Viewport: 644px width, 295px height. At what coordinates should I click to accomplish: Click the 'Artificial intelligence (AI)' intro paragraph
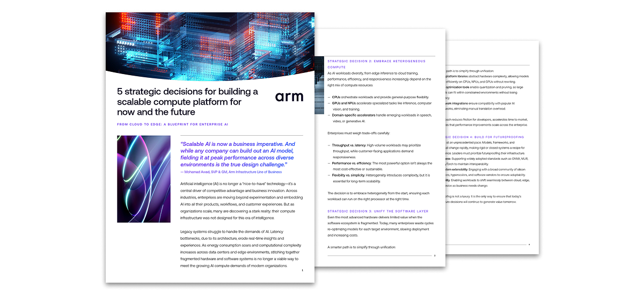click(x=238, y=201)
